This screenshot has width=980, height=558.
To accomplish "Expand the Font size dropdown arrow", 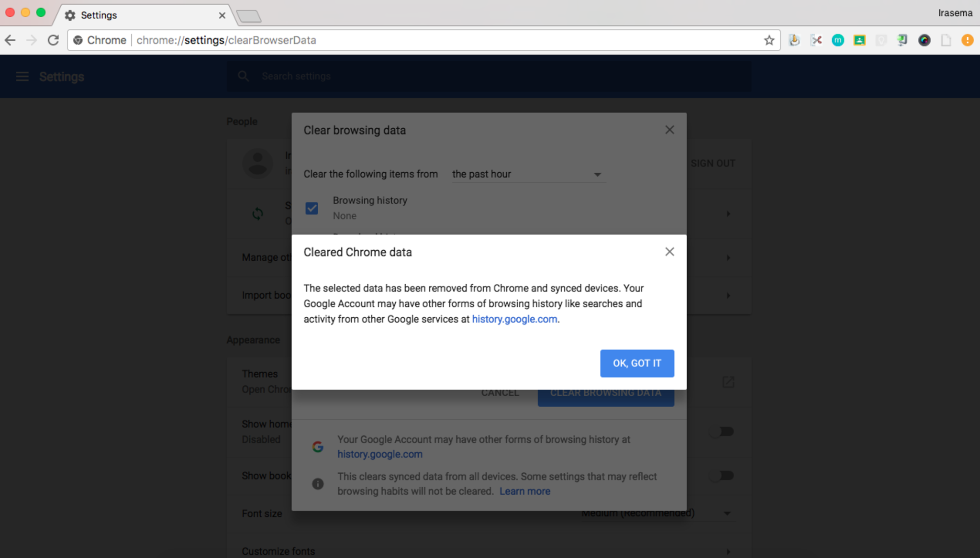I will (x=727, y=513).
